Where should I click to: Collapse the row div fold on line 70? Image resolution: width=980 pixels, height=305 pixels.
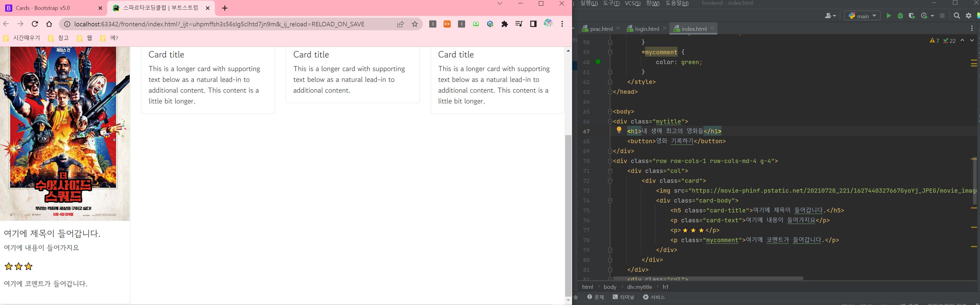pyautogui.click(x=610, y=161)
